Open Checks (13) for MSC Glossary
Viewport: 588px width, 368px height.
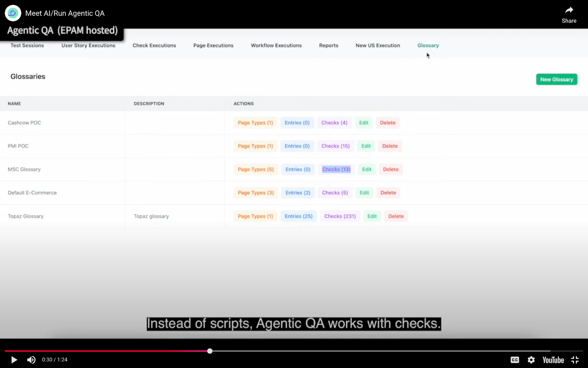click(x=336, y=169)
